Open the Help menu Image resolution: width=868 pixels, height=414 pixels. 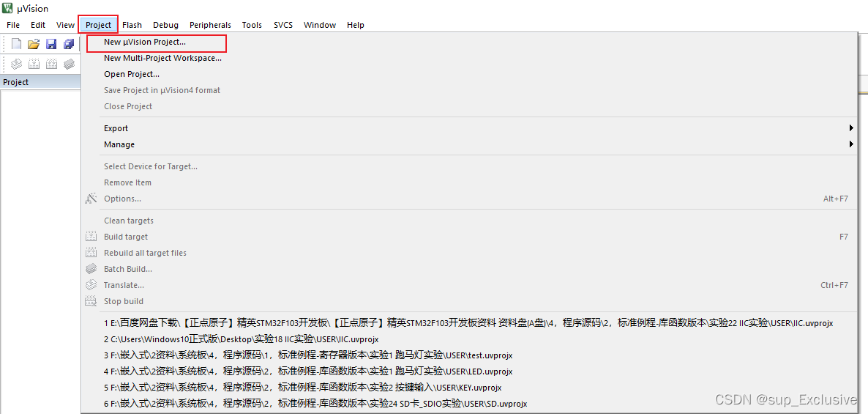click(356, 25)
